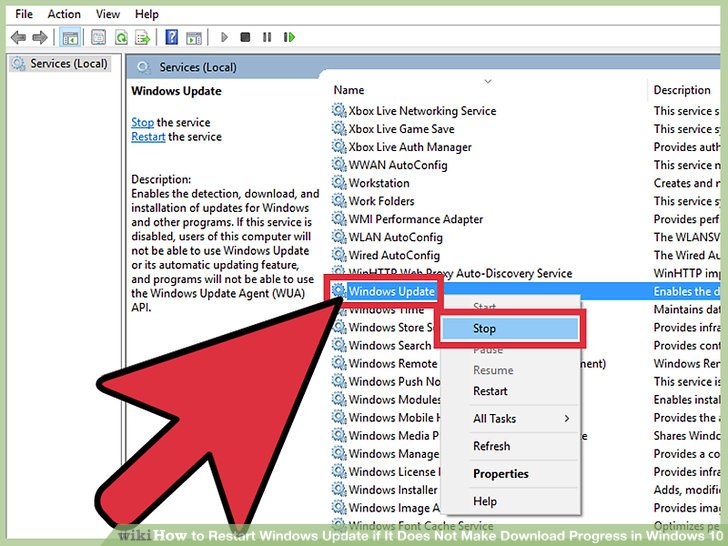Click gear icon beside Xbox Live Game Save
Image resolution: width=728 pixels, height=546 pixels.
pos(339,129)
